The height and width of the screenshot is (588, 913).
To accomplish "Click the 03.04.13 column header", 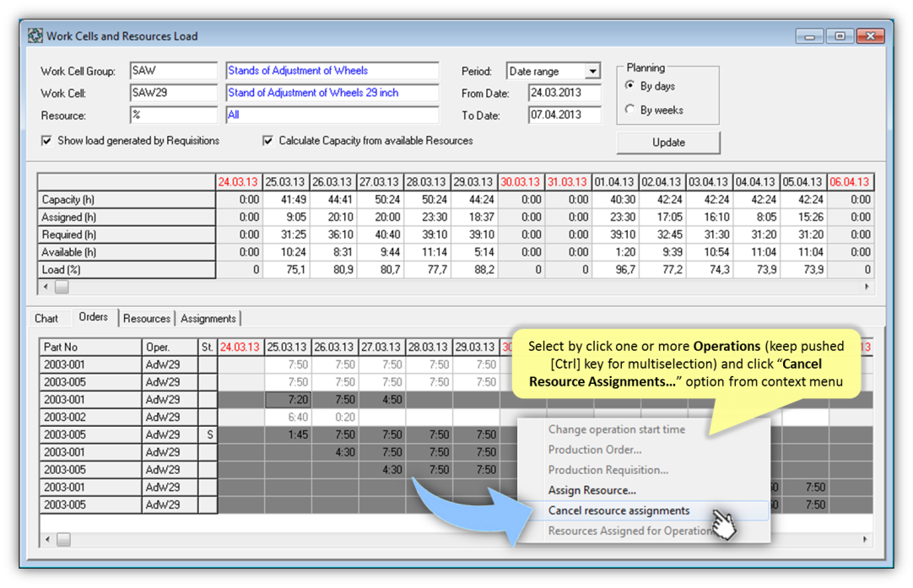I will click(709, 182).
